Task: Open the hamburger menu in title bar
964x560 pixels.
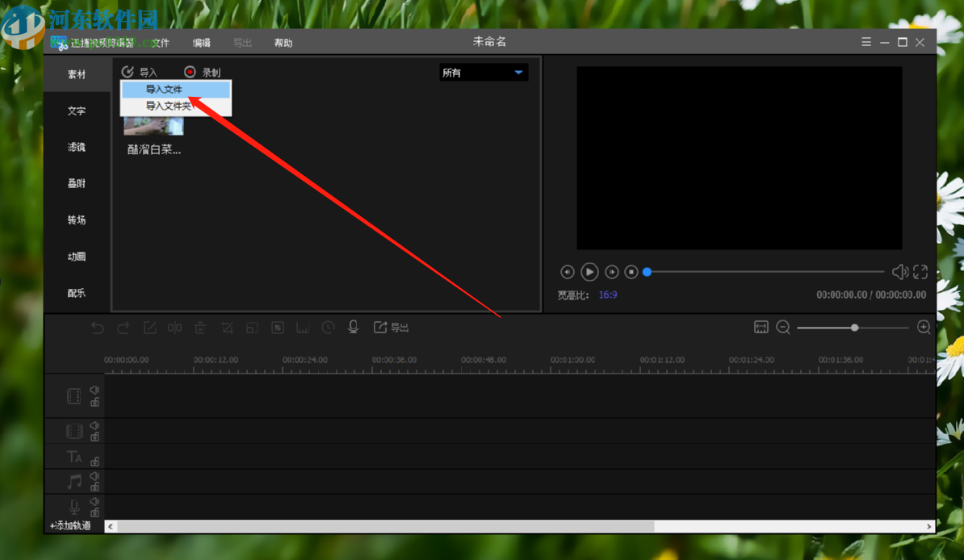Action: point(866,42)
